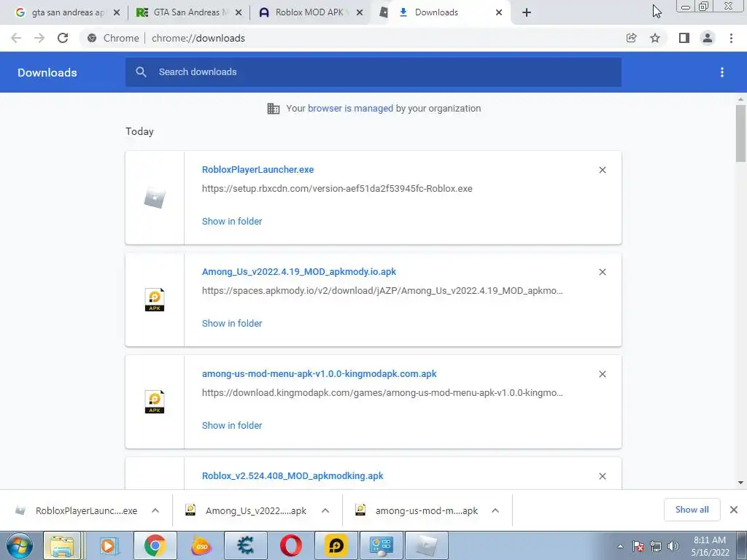Open Google Chrome from the taskbar
Viewport: 747px width, 560px height.
pos(155,545)
